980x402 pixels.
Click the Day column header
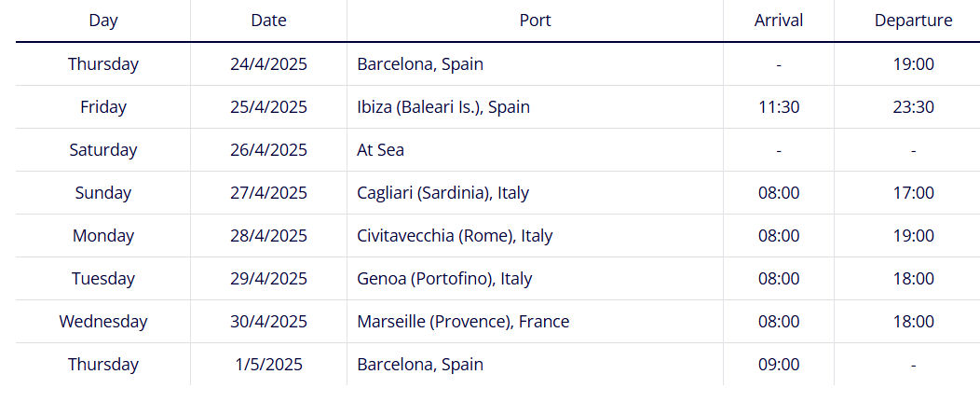point(103,20)
